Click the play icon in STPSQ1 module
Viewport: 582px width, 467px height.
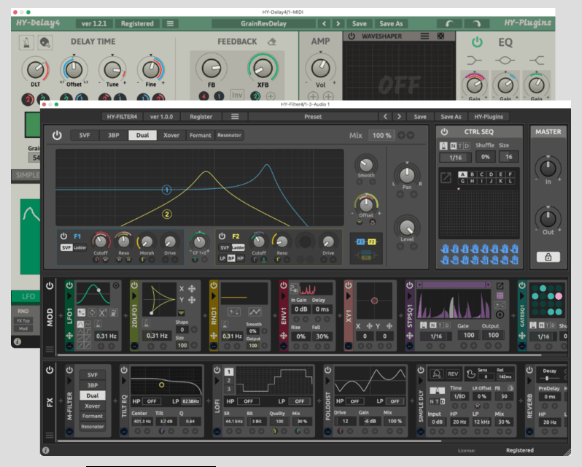click(x=500, y=314)
